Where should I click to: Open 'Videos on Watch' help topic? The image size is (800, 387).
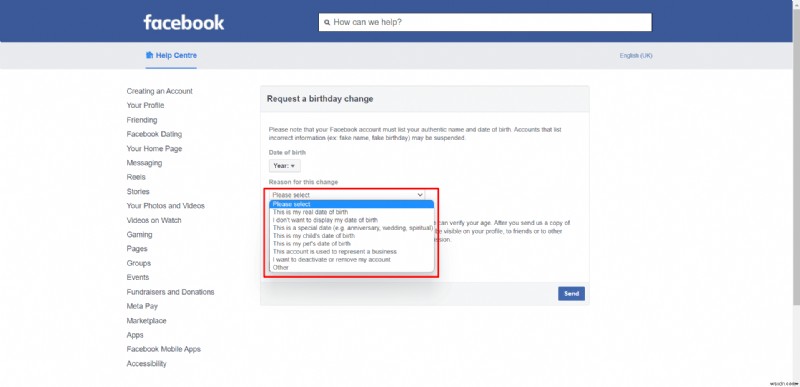point(154,220)
